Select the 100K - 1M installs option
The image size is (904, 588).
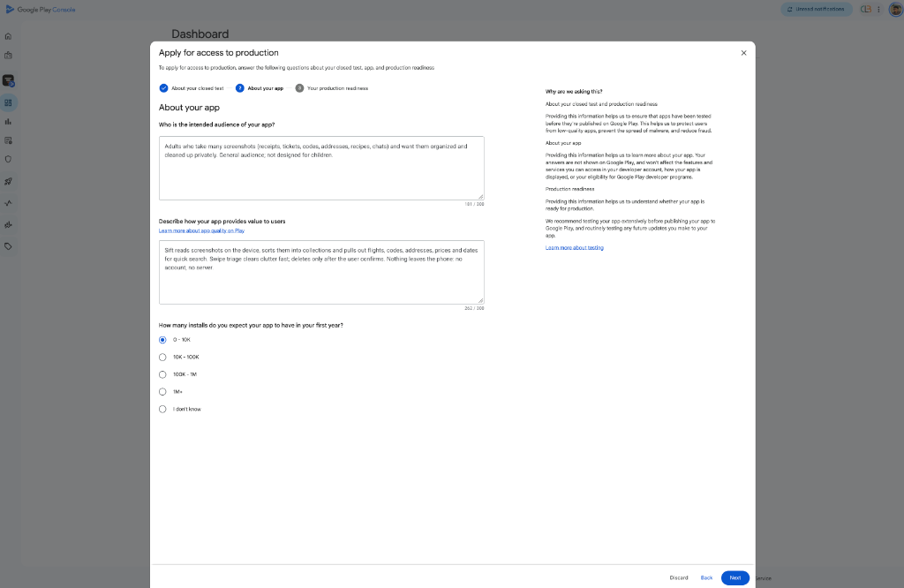coord(162,374)
